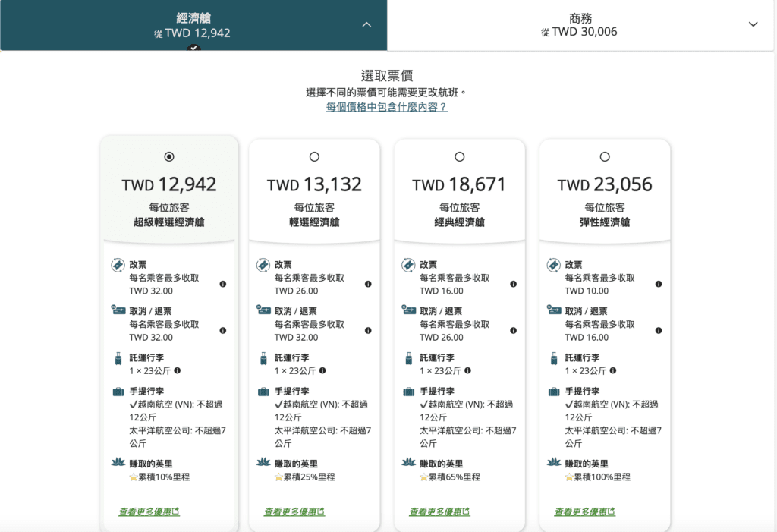Click 改票 ticket icon in 經典經濟艙 card
The image size is (777, 532).
pos(408,266)
